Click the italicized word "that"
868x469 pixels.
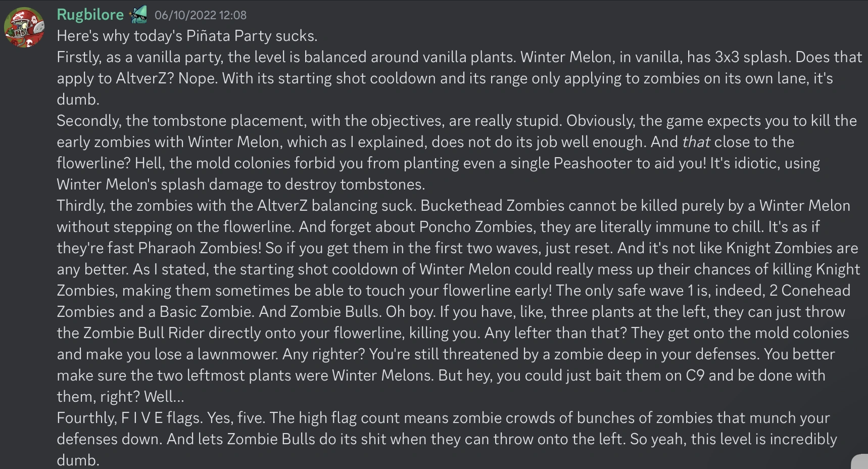click(696, 142)
